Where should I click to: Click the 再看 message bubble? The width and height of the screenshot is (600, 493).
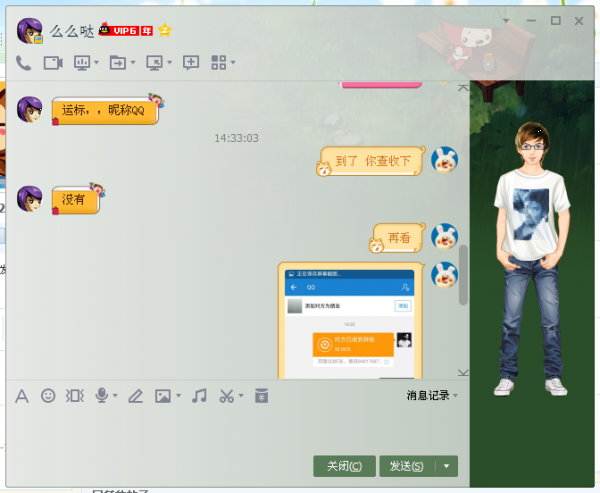click(399, 238)
